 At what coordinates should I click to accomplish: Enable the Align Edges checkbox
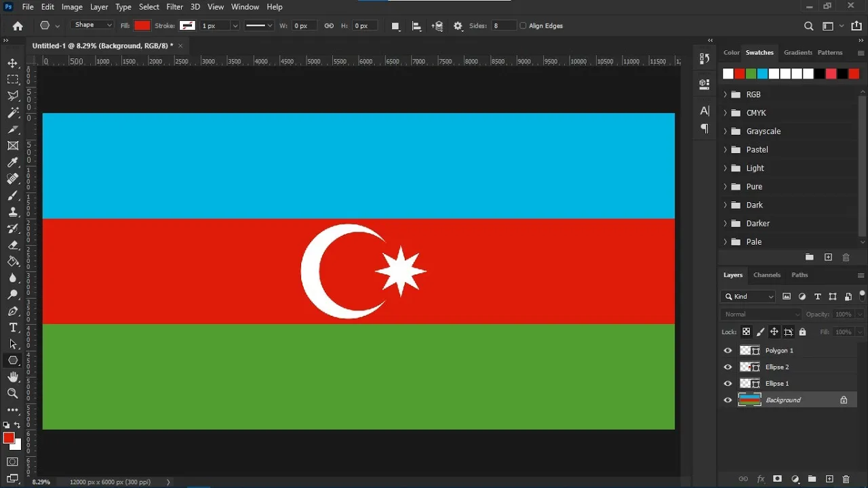(x=523, y=26)
